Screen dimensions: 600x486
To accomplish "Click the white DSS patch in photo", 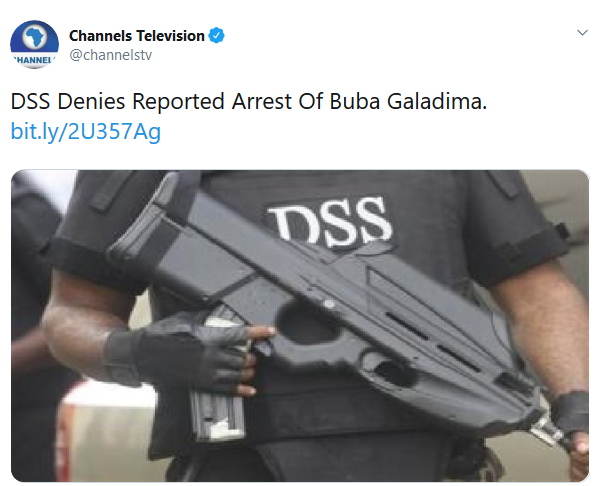I will pyautogui.click(x=331, y=222).
